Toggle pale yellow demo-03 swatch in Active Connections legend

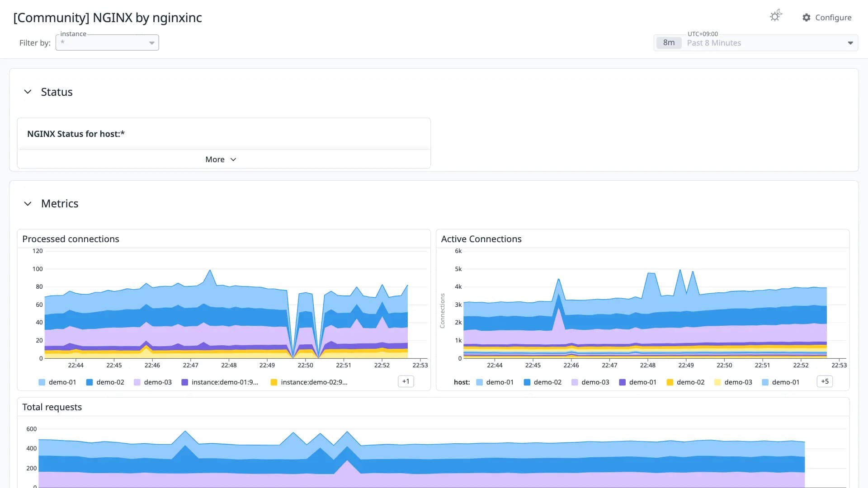717,382
